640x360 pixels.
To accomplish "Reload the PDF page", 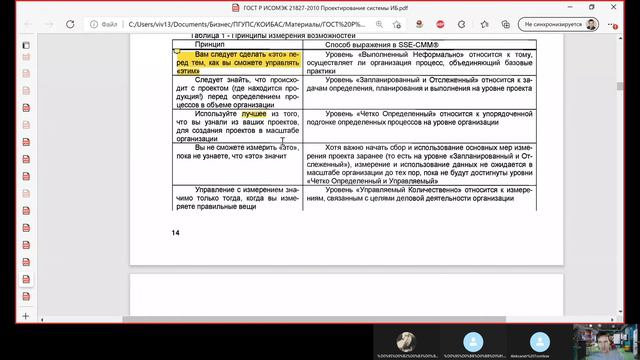I will click(70, 24).
